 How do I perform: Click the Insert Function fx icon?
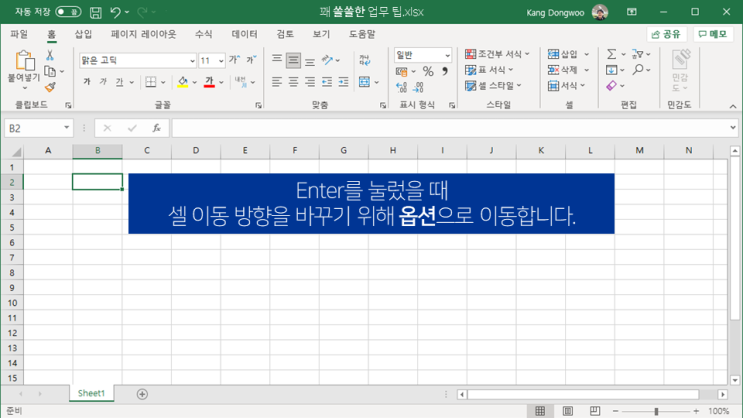[x=156, y=128]
